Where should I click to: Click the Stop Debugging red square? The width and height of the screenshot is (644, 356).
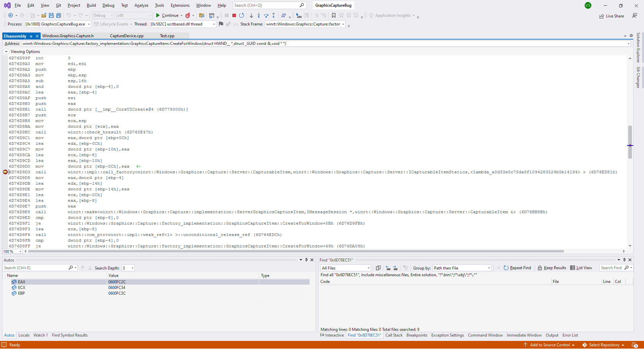(234, 15)
